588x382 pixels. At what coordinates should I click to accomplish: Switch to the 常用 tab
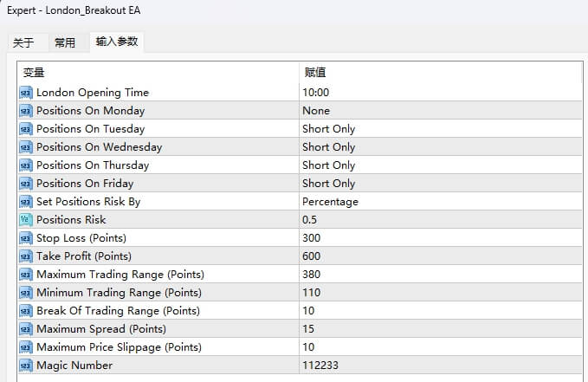(65, 42)
